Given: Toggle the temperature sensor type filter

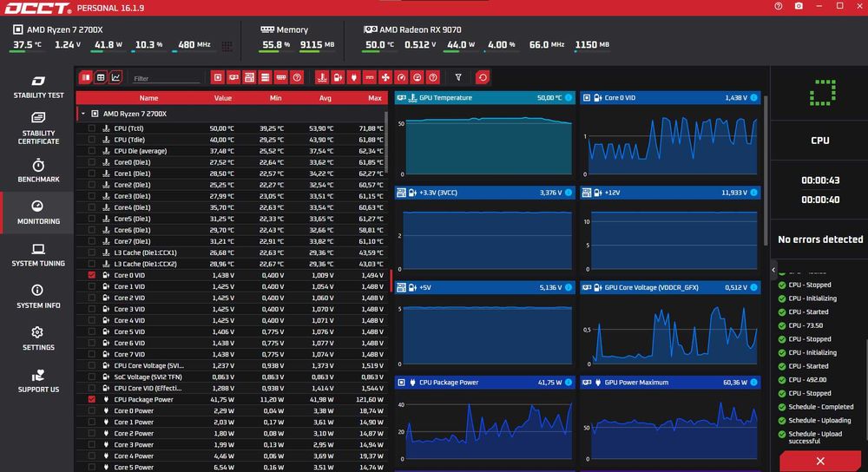Looking at the screenshot, I should pyautogui.click(x=322, y=77).
